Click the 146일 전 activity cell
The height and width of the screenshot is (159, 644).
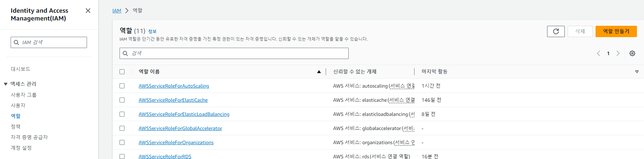[431, 100]
